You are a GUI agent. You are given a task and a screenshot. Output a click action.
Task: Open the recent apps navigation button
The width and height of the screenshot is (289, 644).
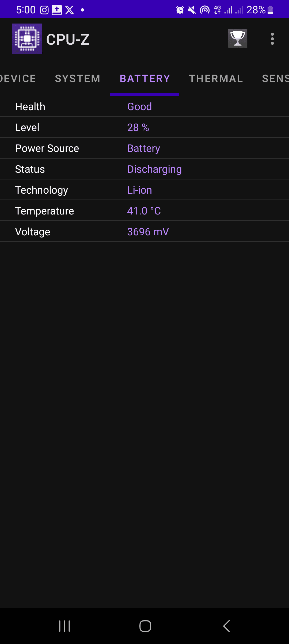click(64, 626)
